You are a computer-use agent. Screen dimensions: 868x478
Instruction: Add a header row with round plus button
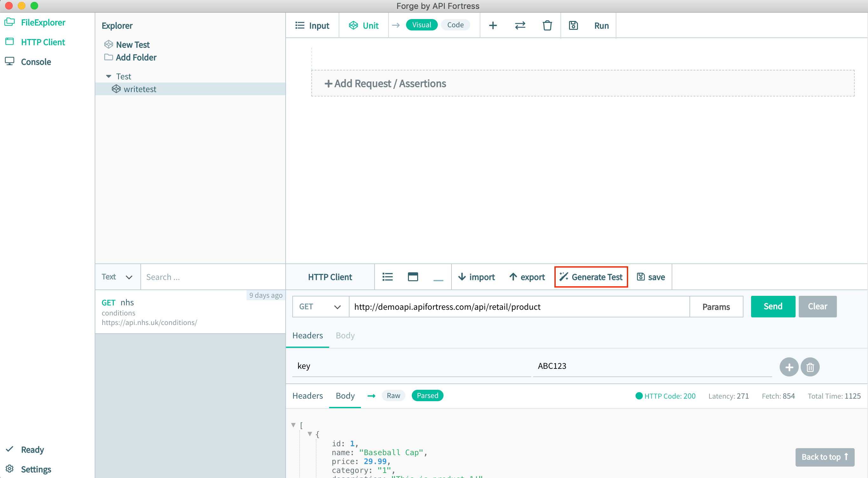click(789, 367)
